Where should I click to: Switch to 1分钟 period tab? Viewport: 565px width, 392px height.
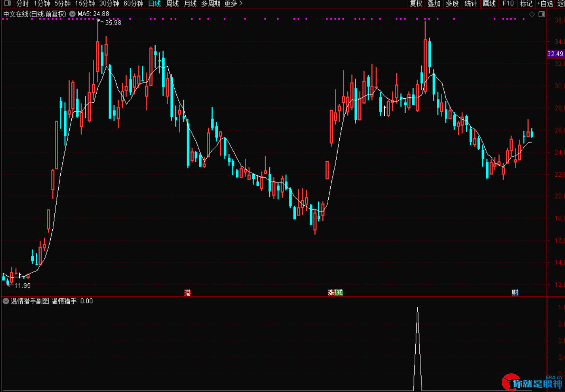click(x=42, y=3)
